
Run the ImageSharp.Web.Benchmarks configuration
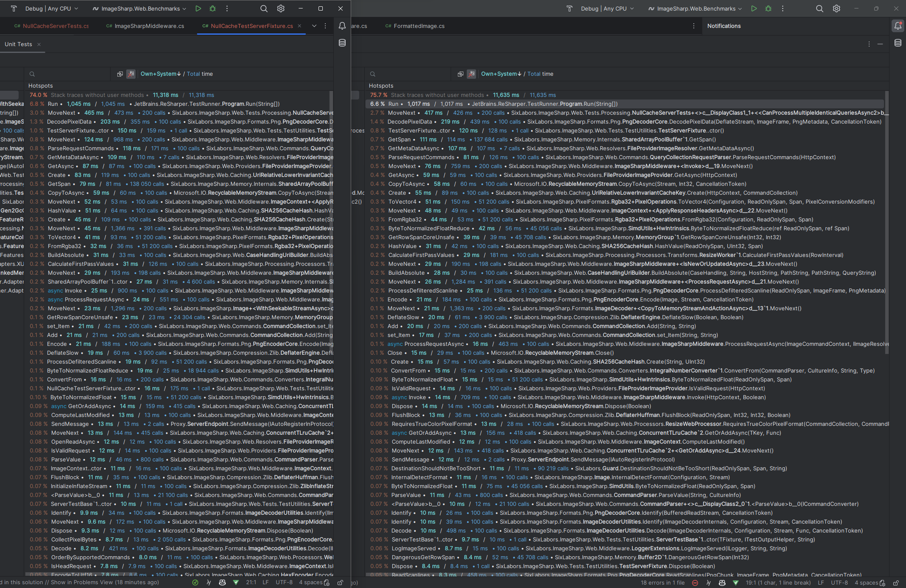[x=198, y=8]
